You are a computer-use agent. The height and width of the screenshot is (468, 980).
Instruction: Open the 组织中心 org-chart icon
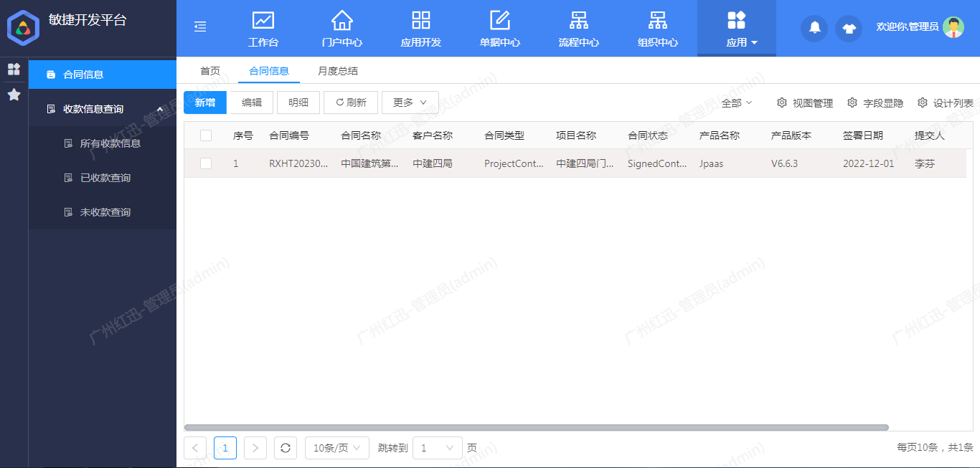coord(658,20)
